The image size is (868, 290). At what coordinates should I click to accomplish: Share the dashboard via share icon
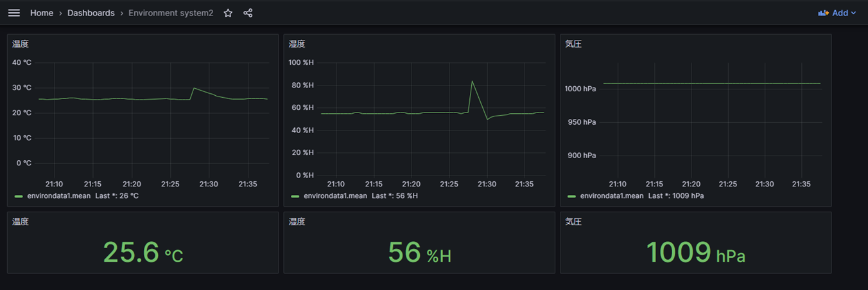[x=248, y=13]
